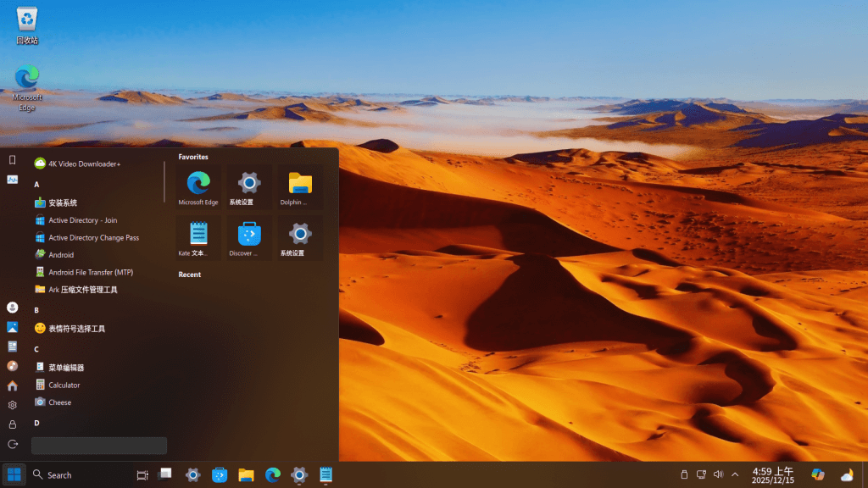The width and height of the screenshot is (868, 488).
Task: Open taskbar settings gear beside Kate icon
Action: point(299,474)
